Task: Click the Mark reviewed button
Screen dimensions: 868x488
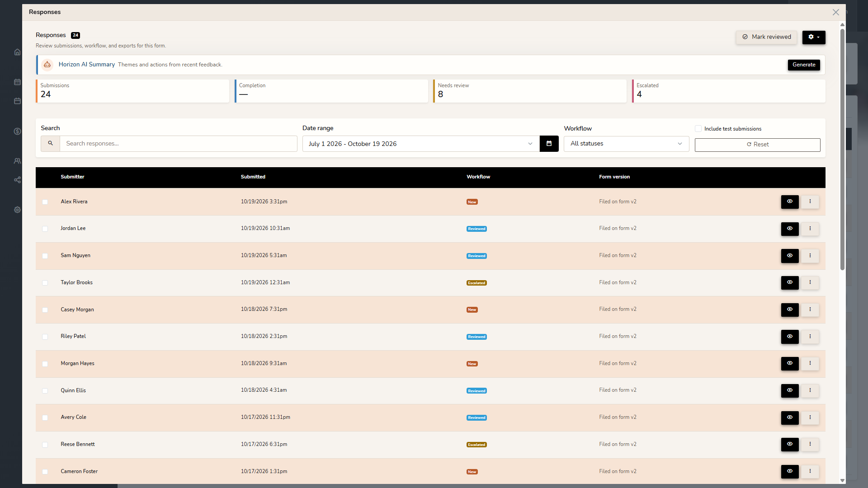Action: point(767,37)
